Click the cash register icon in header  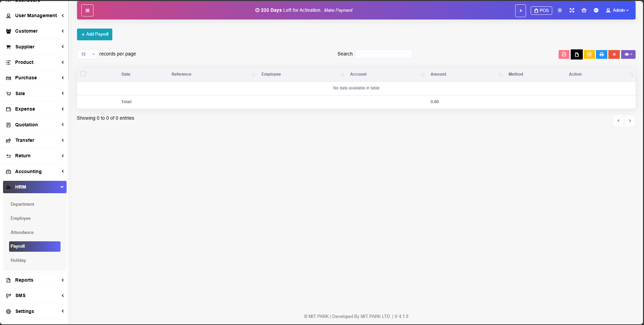[x=584, y=10]
